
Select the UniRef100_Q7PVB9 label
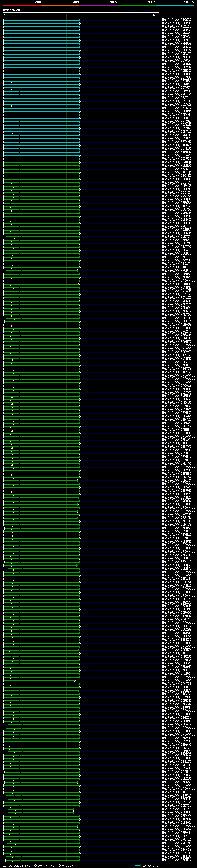(177, 470)
